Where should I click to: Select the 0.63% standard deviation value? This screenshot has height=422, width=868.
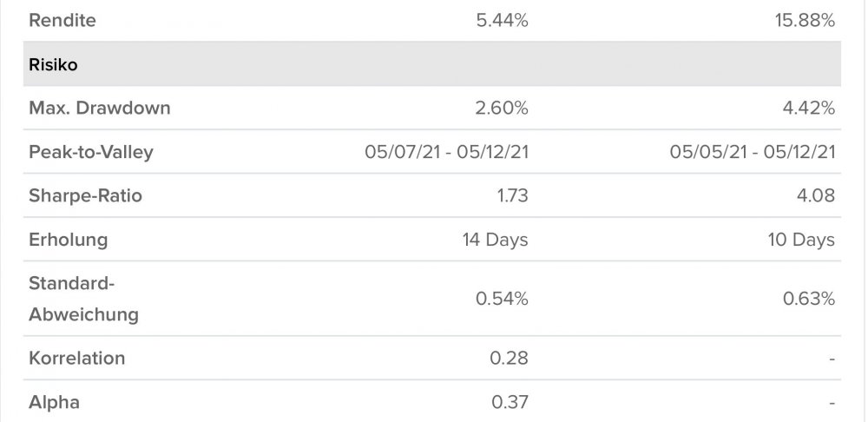(x=808, y=299)
